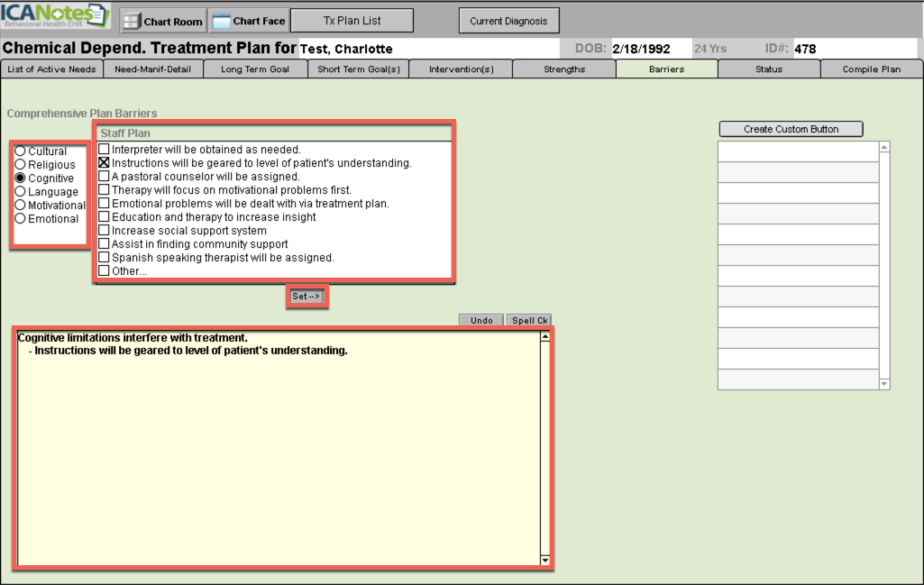Open the Chart Face folder icon
This screenshot has height=585, width=924.
(x=221, y=22)
